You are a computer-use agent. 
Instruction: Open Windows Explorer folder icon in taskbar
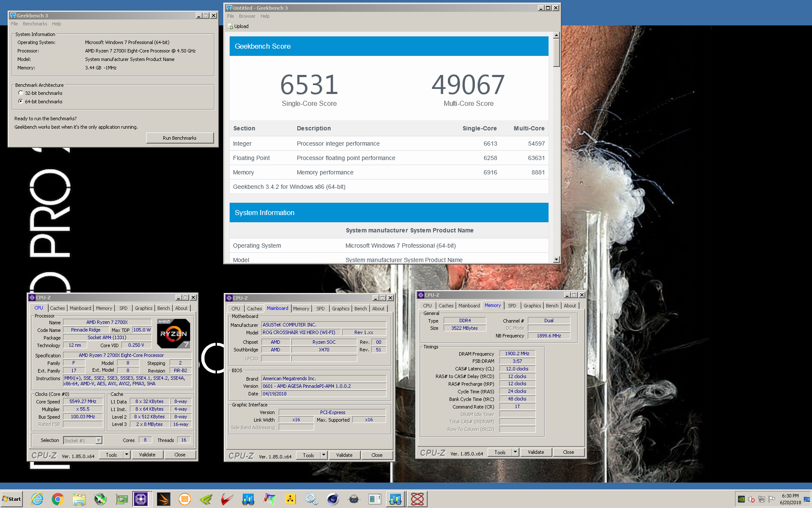(79, 499)
